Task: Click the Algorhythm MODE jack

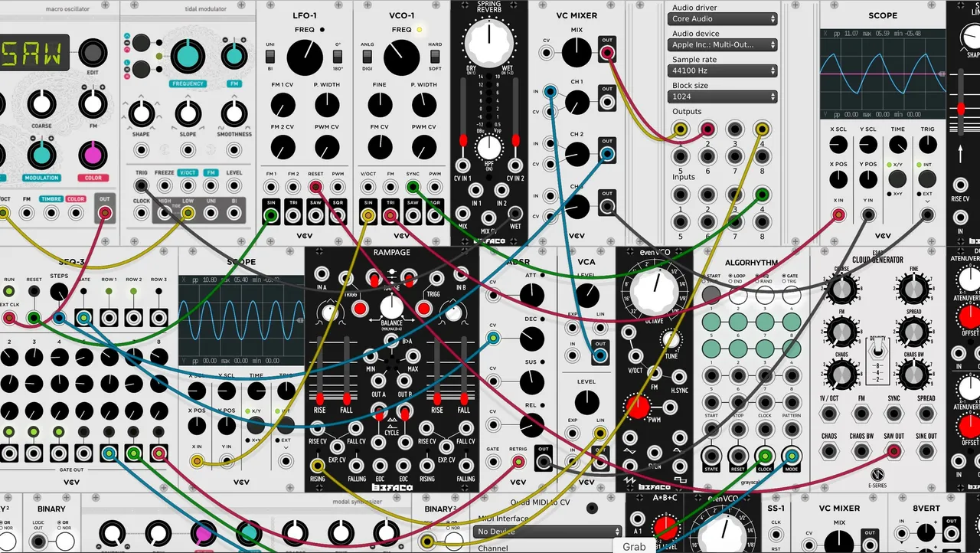Action: point(792,456)
